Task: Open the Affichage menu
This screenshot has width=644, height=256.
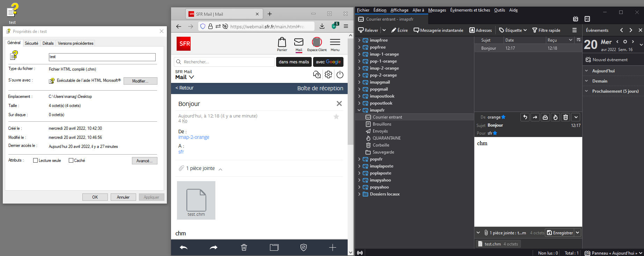Action: (399, 10)
